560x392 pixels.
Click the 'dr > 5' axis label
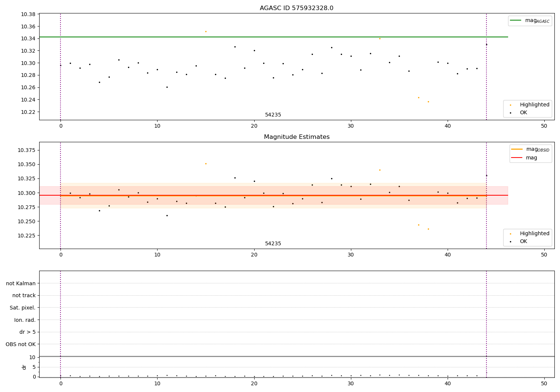click(28, 332)
